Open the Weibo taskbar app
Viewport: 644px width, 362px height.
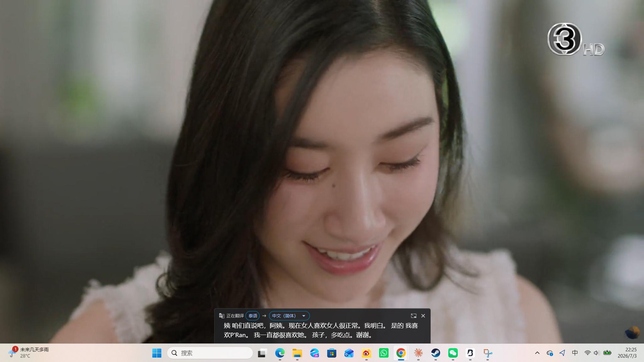tap(366, 353)
